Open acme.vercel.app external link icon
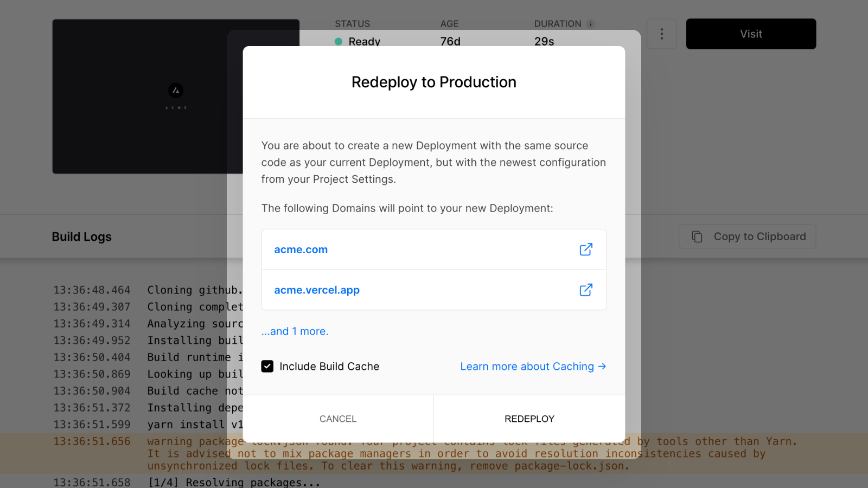 pyautogui.click(x=586, y=290)
